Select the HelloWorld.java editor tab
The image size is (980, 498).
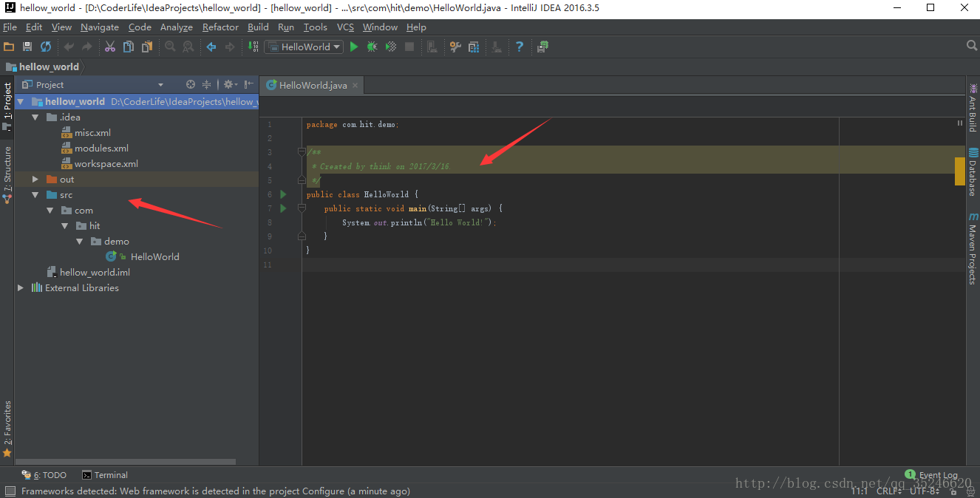click(313, 85)
